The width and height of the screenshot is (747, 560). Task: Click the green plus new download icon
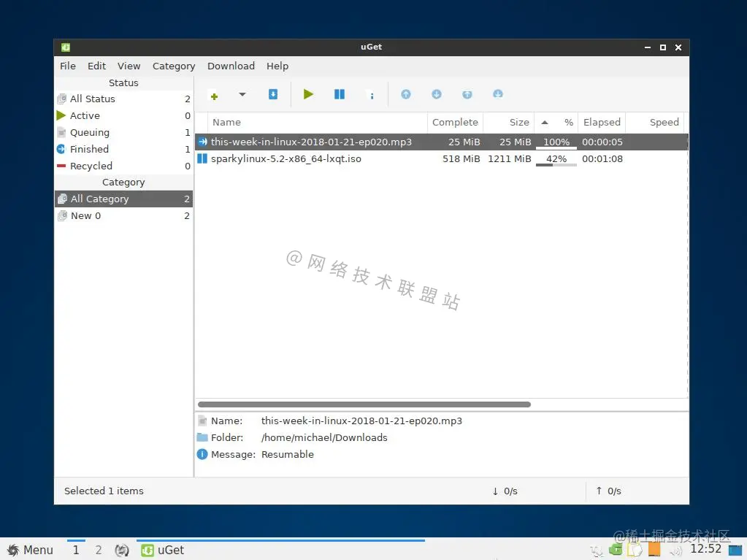214,96
